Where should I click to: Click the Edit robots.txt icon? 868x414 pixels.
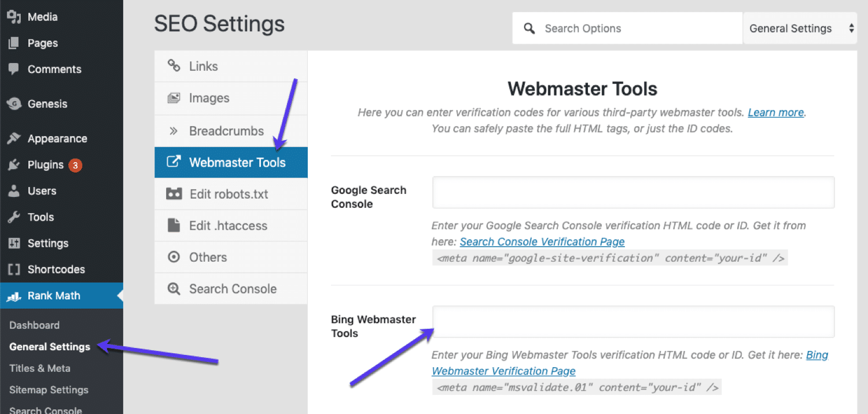pos(174,194)
